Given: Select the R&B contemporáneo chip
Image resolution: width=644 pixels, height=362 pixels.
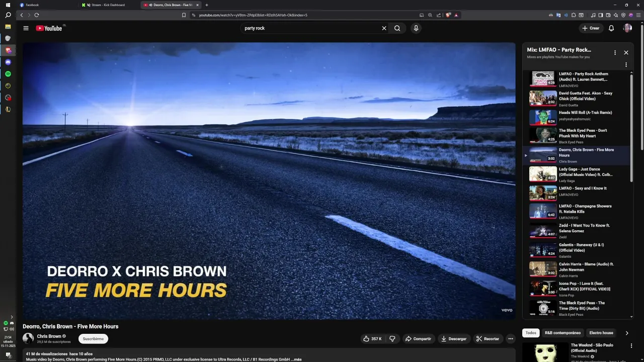Looking at the screenshot, I should pyautogui.click(x=562, y=333).
